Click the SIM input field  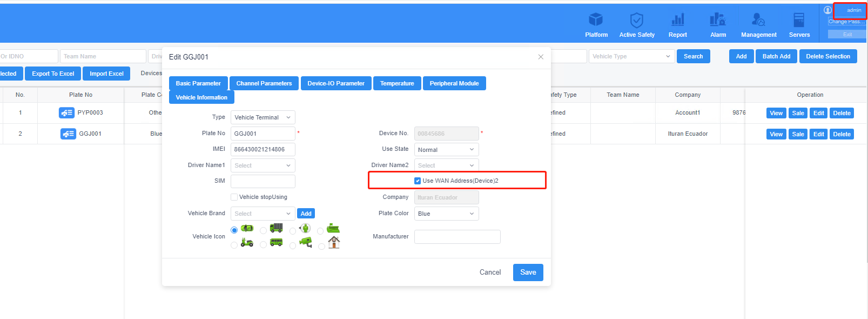pos(263,181)
